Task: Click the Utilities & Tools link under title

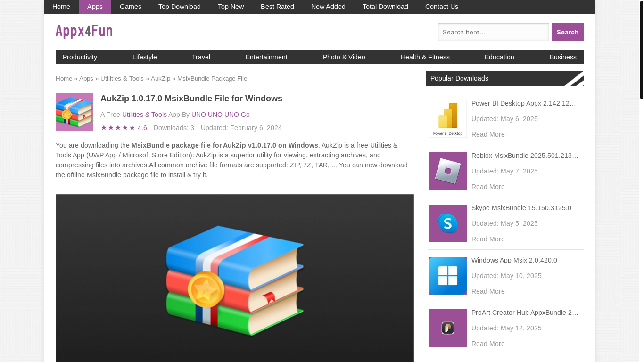Action: [x=144, y=115]
